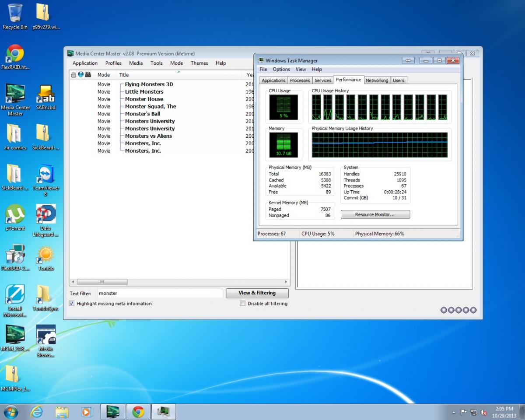Switch to the Networking tab
This screenshot has width=525, height=420.
[x=377, y=80]
